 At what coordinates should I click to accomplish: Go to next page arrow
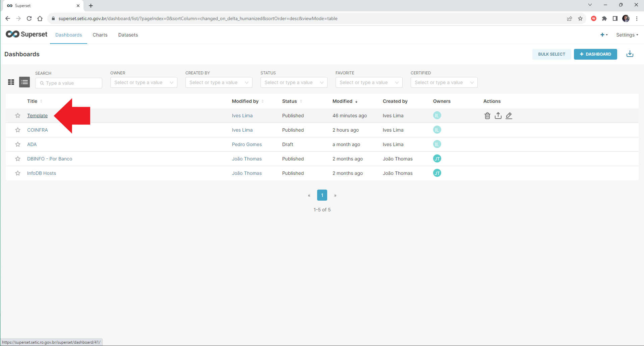[x=335, y=195]
